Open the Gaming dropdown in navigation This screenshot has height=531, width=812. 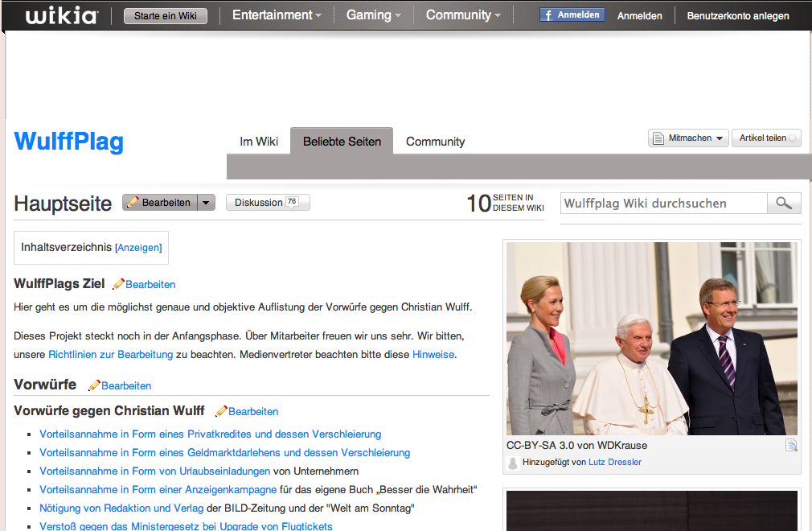click(x=374, y=15)
